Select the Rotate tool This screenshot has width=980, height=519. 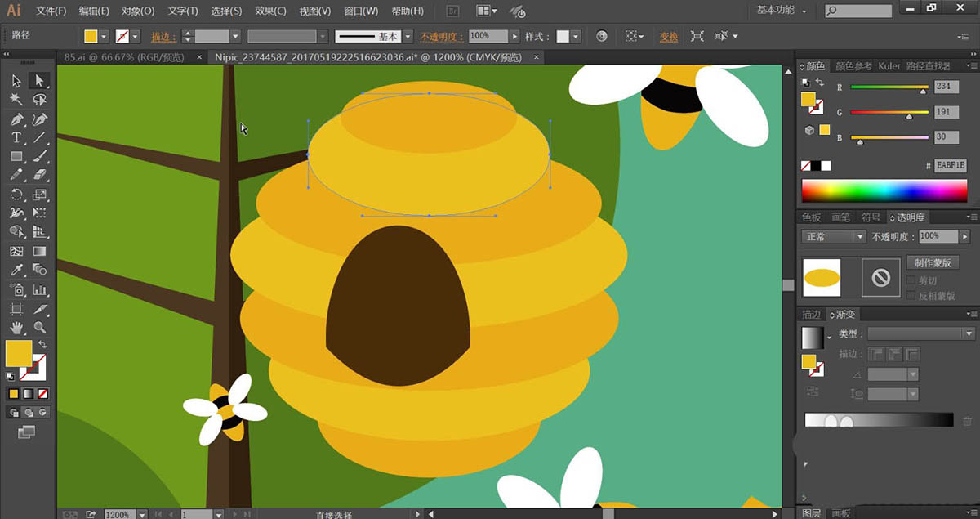[16, 195]
